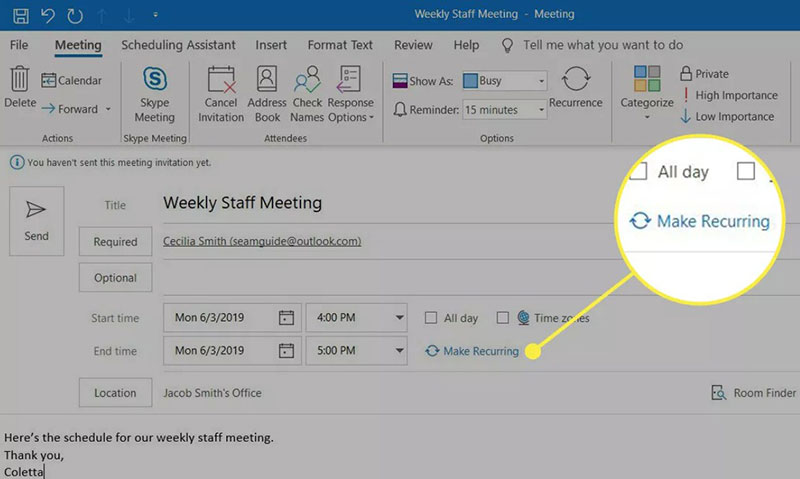Send the meeting invitation
The image size is (800, 479).
pyautogui.click(x=37, y=221)
